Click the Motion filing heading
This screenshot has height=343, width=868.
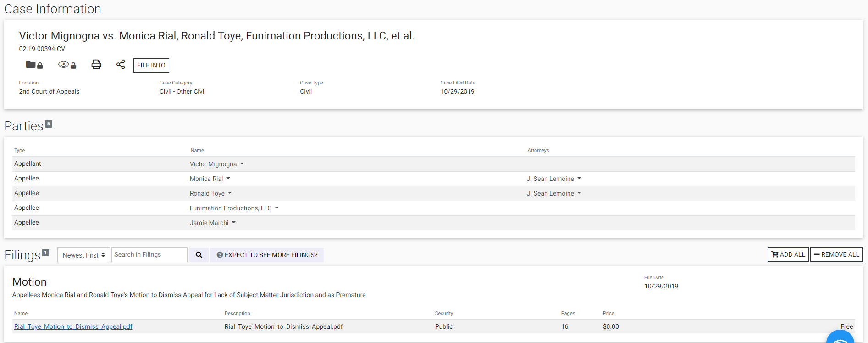pos(29,282)
